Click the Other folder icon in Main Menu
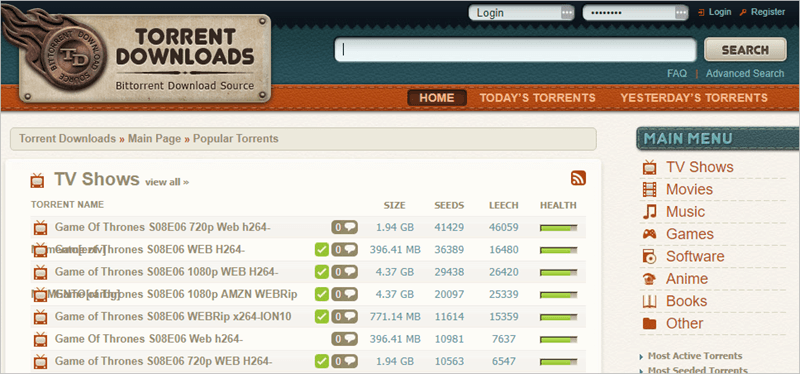Viewport: 800px width, 374px height. click(649, 323)
